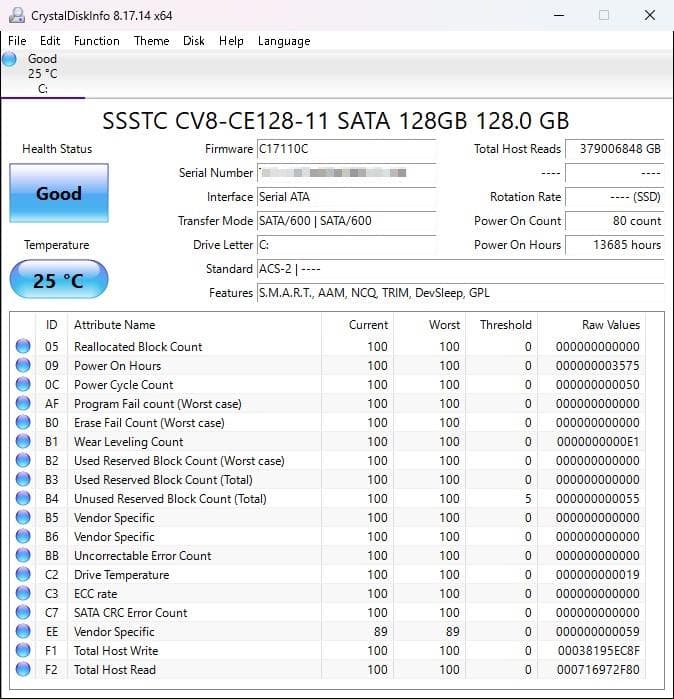Click the Rotation Rate SSD value
This screenshot has height=699, width=674.
(x=615, y=197)
